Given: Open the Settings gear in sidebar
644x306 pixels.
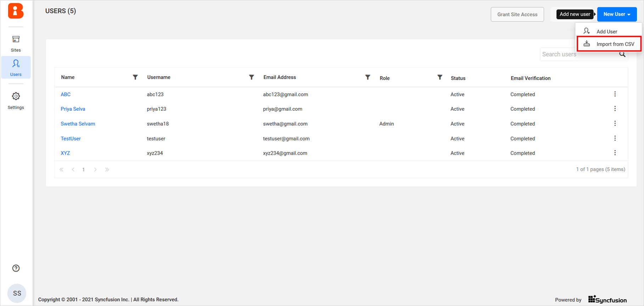Looking at the screenshot, I should [16, 100].
